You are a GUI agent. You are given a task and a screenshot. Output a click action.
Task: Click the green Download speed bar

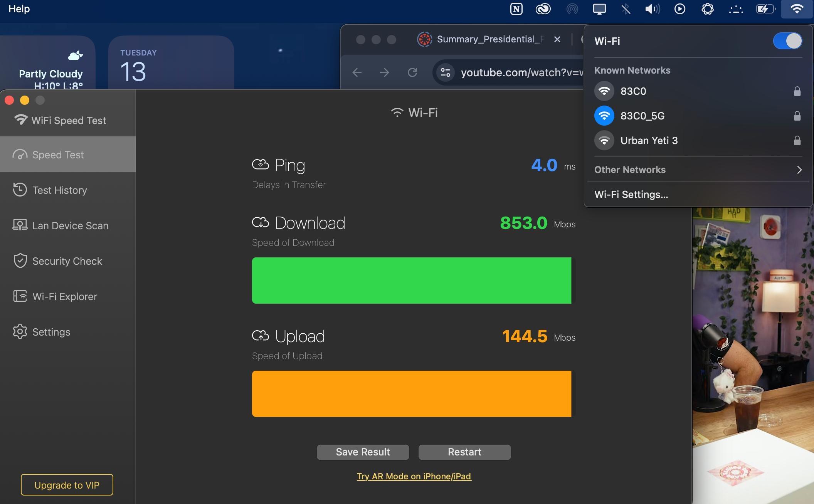pos(411,281)
